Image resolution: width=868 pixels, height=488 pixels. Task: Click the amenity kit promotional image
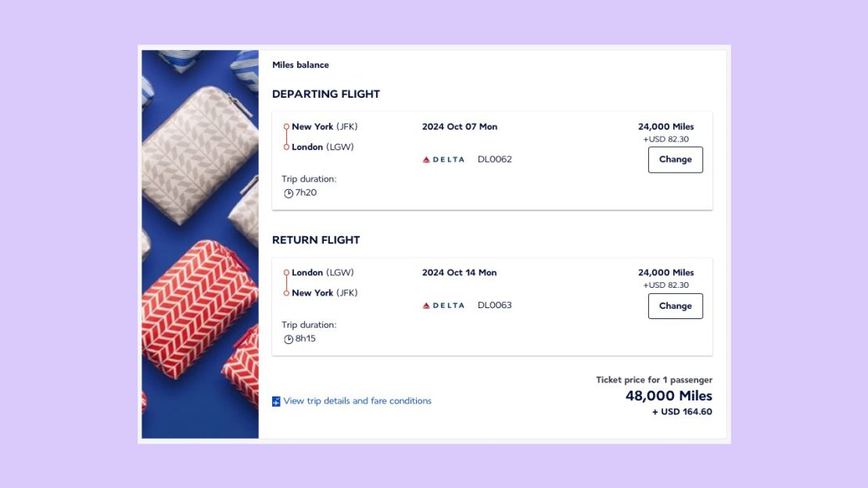[x=200, y=244]
